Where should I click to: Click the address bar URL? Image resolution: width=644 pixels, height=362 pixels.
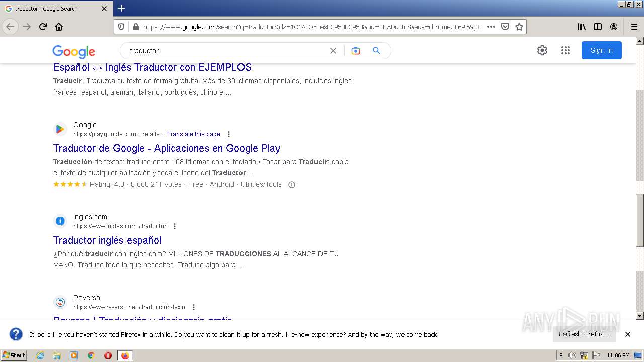pos(312,27)
